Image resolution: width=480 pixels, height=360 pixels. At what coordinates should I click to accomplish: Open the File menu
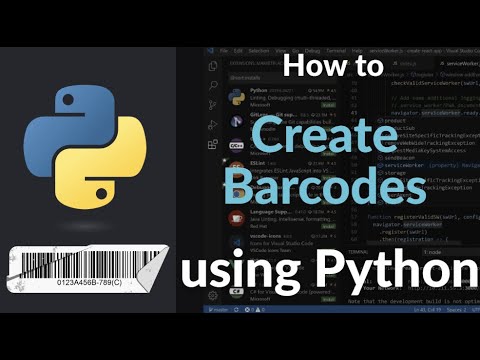(224, 51)
